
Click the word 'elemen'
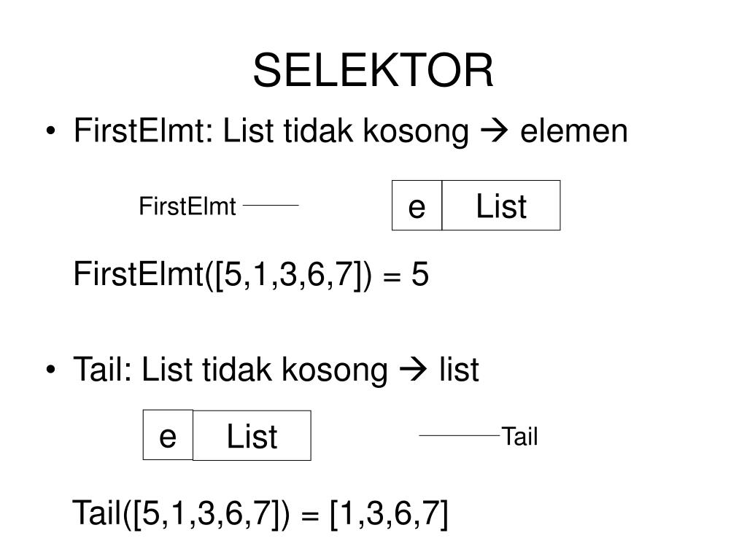pos(574,131)
